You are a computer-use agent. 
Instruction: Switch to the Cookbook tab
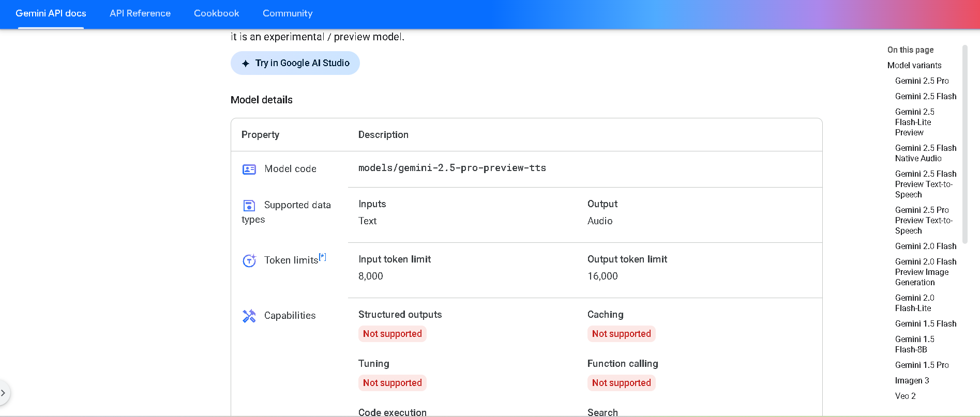click(x=217, y=13)
